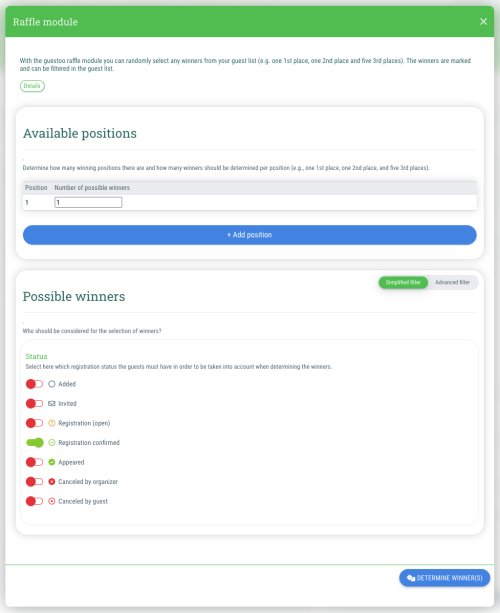The image size is (500, 613).
Task: Click the Canceled by guest icon
Action: point(52,501)
